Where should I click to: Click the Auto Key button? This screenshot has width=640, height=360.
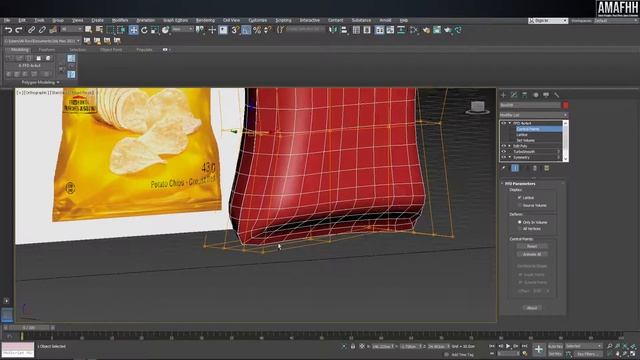555,346
